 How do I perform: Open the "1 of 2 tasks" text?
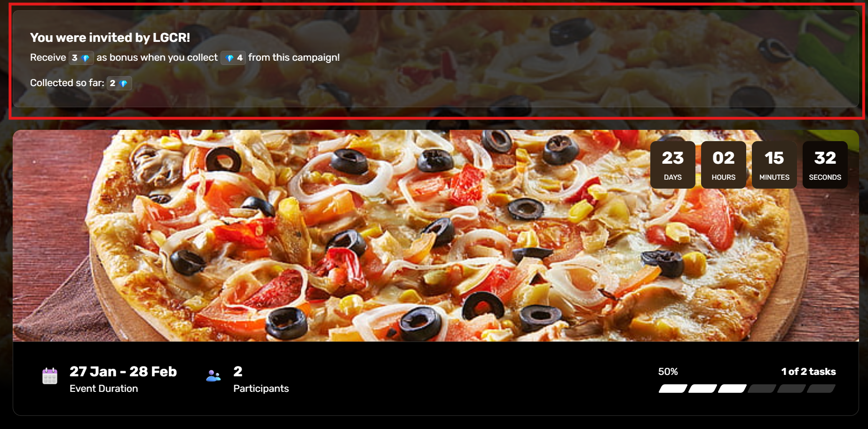pos(808,372)
